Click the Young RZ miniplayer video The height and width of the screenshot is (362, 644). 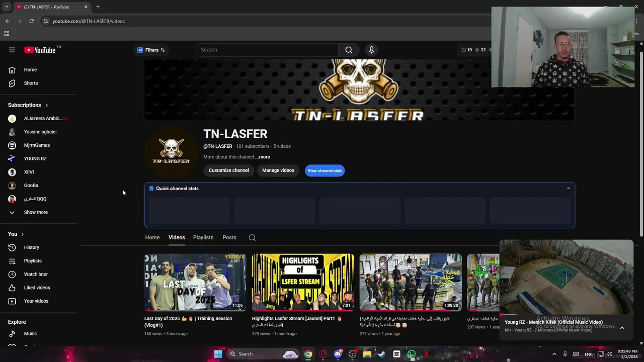(x=567, y=278)
